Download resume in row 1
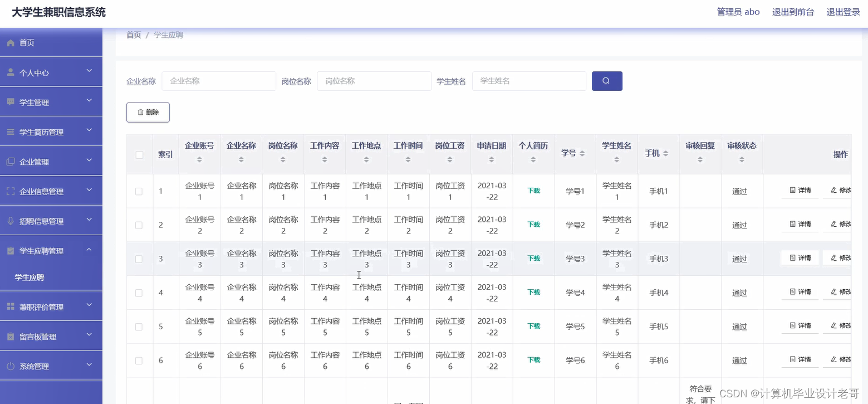 pyautogui.click(x=534, y=191)
